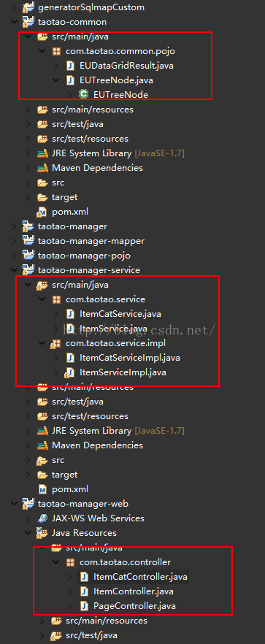The height and width of the screenshot is (644, 265).
Task: Expand the taotao-manager-mapper project node
Action: pos(15,241)
